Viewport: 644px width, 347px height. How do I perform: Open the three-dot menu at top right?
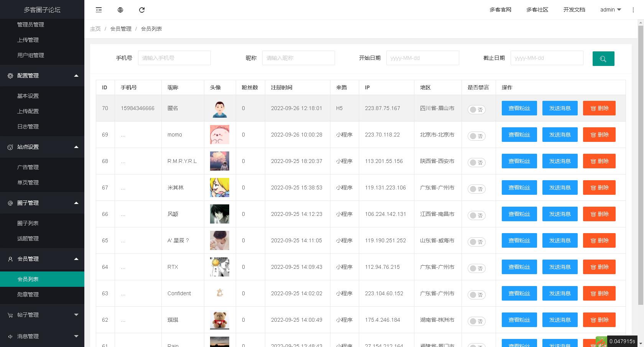(633, 10)
